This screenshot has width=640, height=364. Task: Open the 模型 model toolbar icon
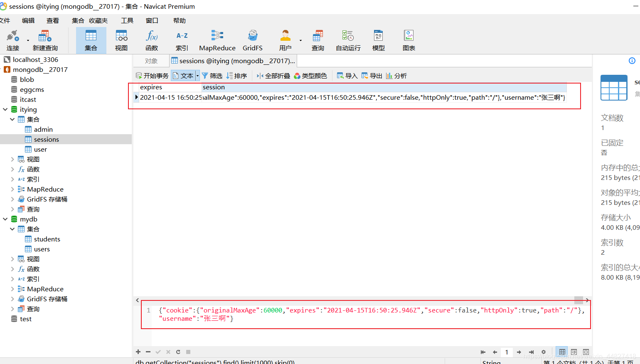(379, 40)
